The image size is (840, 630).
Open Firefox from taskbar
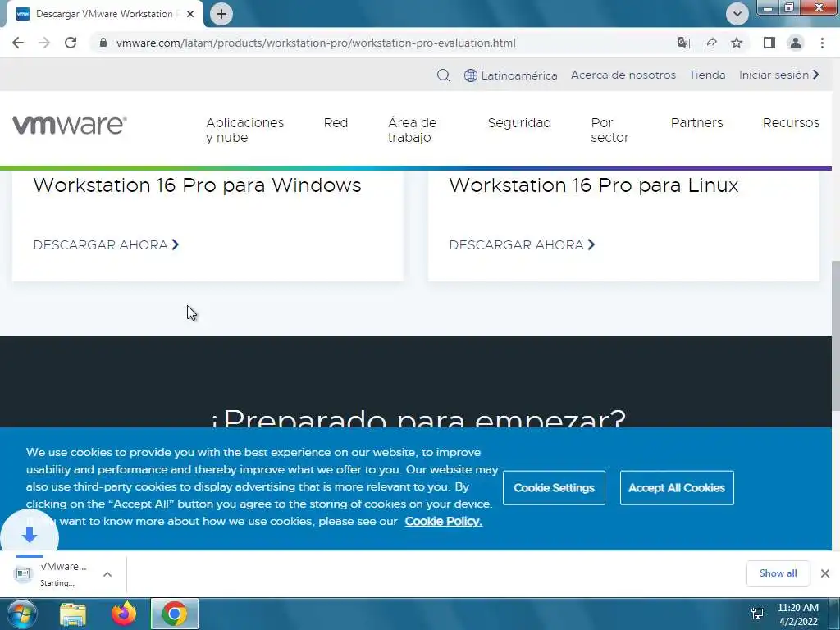pos(124,614)
